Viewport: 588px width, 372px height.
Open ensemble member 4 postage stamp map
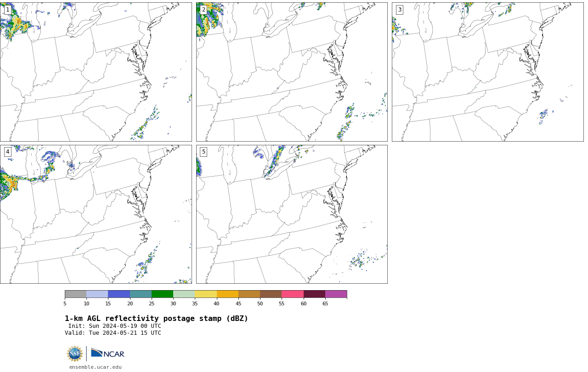96,214
